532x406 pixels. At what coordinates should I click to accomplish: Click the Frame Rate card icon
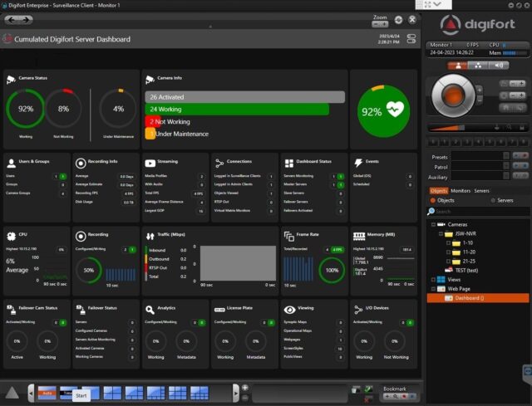289,237
